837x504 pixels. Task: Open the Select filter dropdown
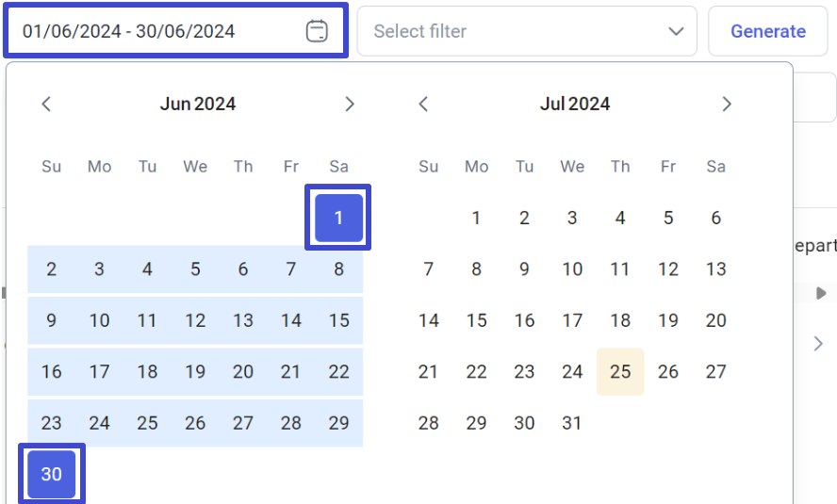pyautogui.click(x=527, y=31)
